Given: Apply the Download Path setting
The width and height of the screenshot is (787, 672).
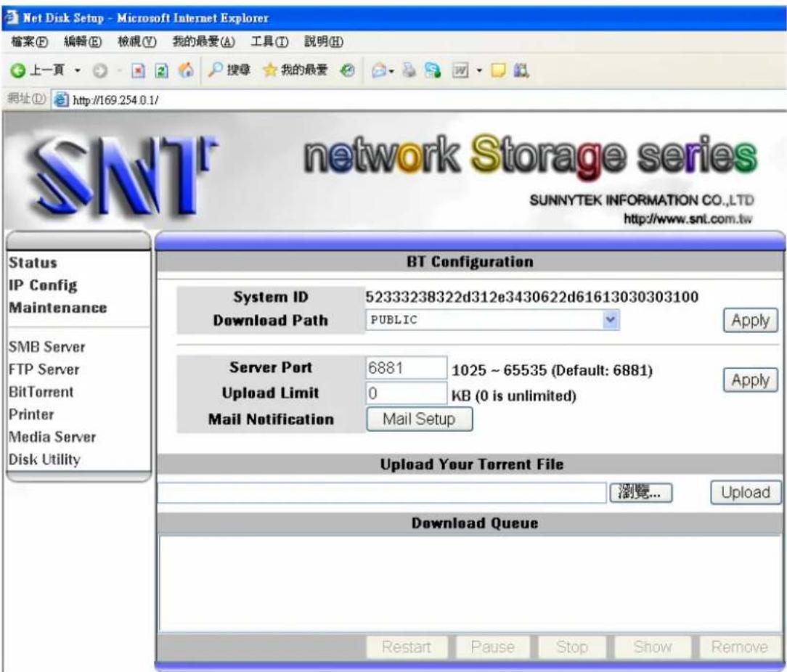Looking at the screenshot, I should point(751,320).
